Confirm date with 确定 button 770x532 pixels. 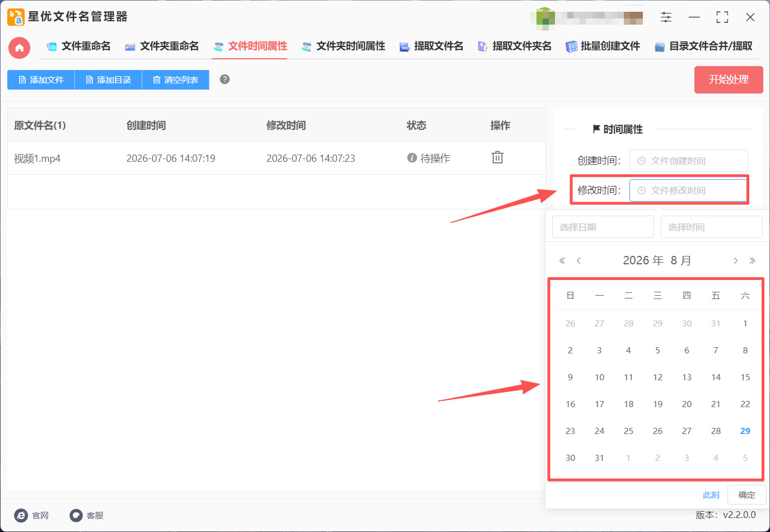[x=746, y=495]
